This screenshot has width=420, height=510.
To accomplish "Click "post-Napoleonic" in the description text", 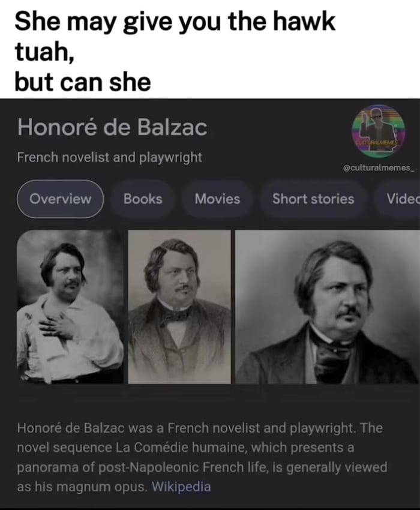I will pos(149,467).
